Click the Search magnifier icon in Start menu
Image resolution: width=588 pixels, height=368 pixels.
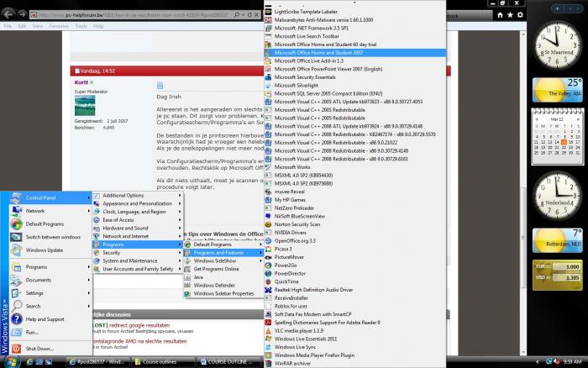[16, 306]
